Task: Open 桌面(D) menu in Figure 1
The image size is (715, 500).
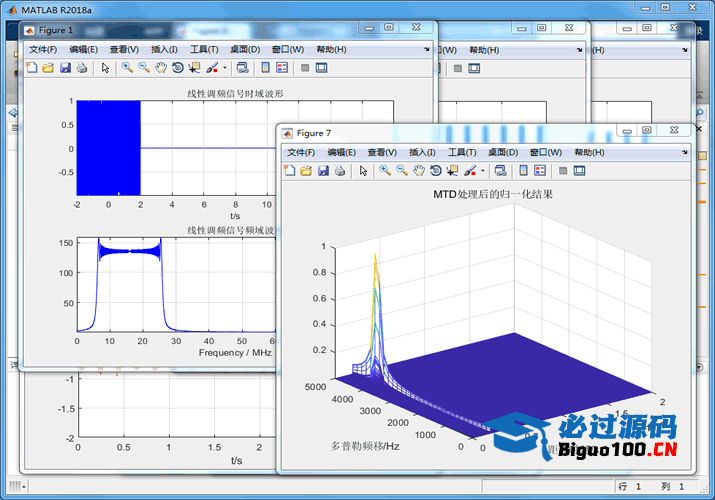Action: [245, 50]
